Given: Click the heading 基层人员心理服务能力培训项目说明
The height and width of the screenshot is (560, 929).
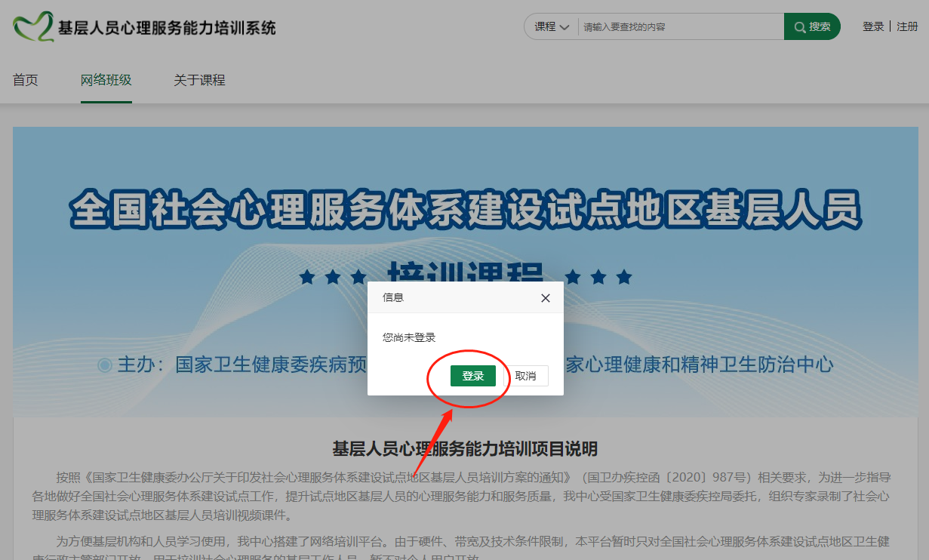Looking at the screenshot, I should pyautogui.click(x=465, y=449).
